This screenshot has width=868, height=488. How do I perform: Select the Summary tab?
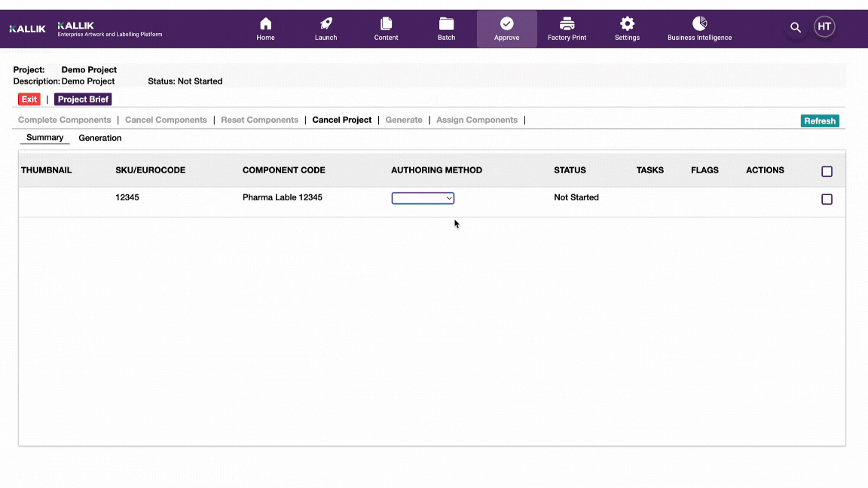tap(44, 138)
